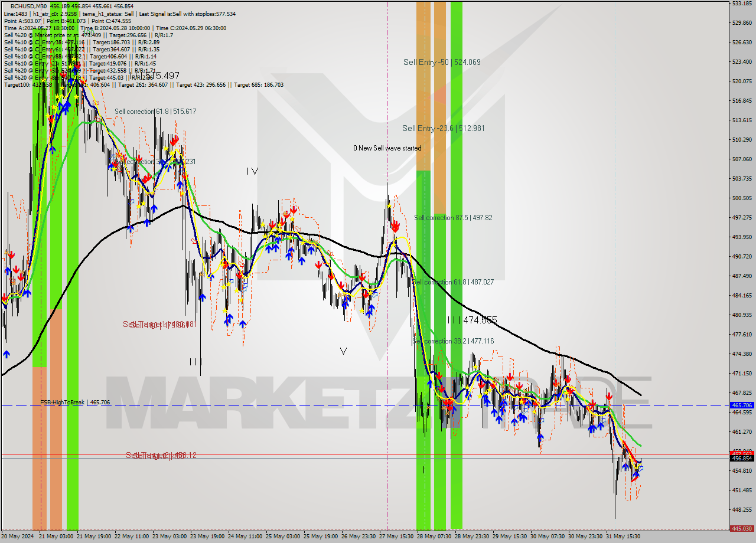Click 'Sell correction 87.5 | 497.82' label
This screenshot has height=543, width=756.
pyautogui.click(x=453, y=218)
